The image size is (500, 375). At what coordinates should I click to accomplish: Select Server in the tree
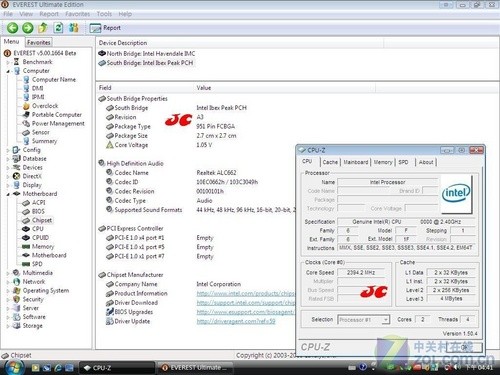click(30, 308)
